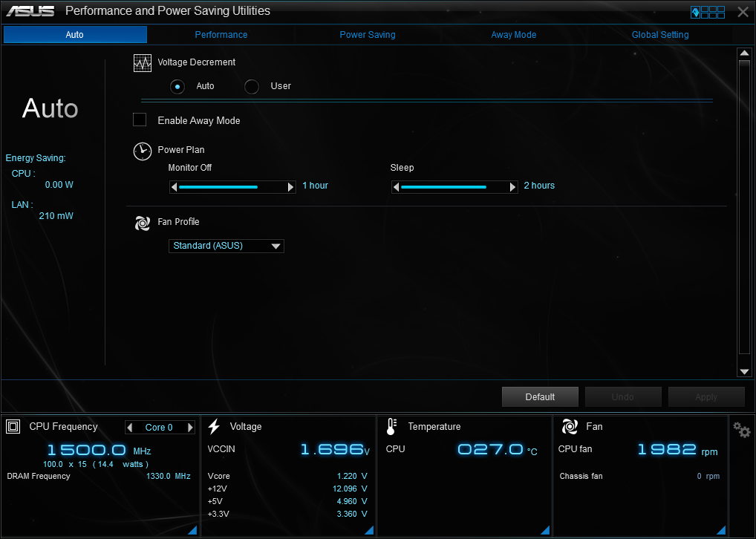Image resolution: width=756 pixels, height=539 pixels.
Task: Click the +12V 12.096 V reading
Action: [x=350, y=489]
